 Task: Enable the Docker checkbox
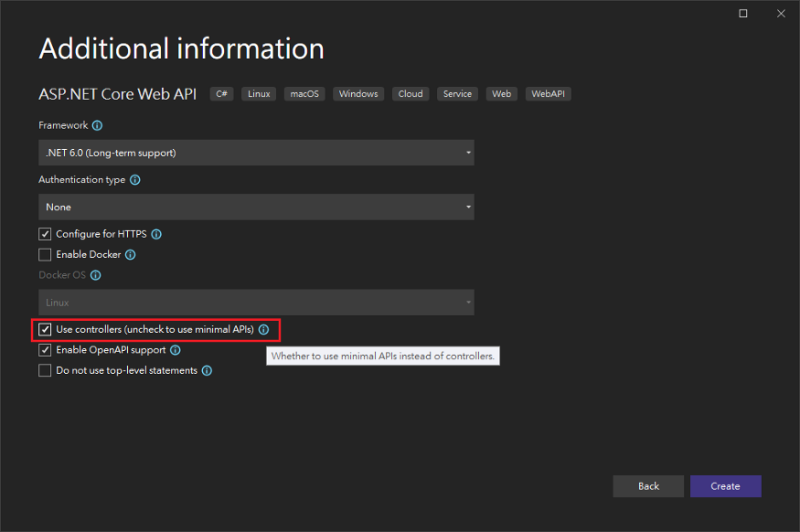[45, 254]
